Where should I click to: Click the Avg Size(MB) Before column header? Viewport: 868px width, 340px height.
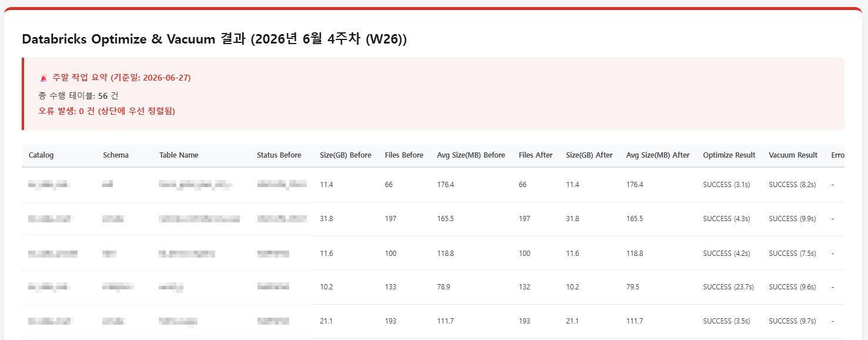tap(471, 155)
